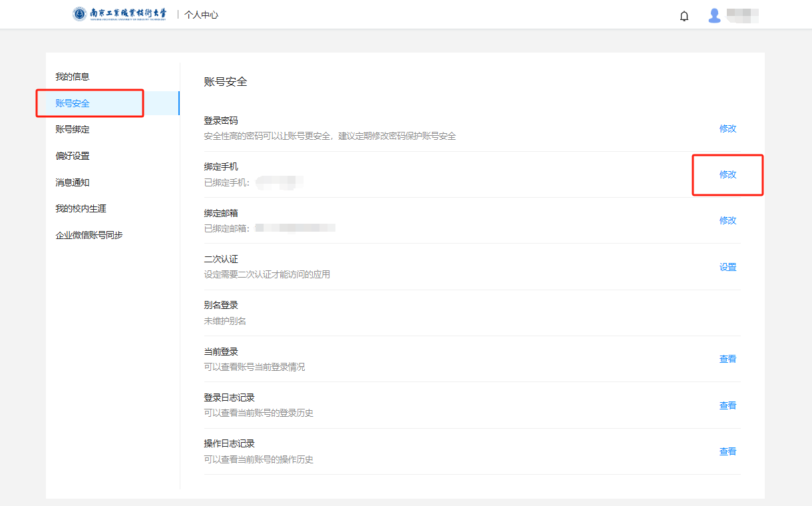The height and width of the screenshot is (506, 812).
Task: Click the 别名登录 row title
Action: [x=221, y=305]
